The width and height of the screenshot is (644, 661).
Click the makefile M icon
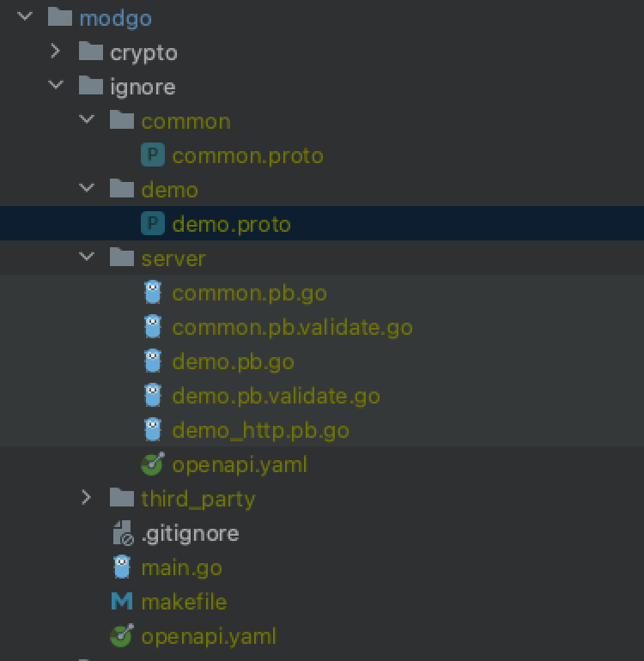click(122, 602)
